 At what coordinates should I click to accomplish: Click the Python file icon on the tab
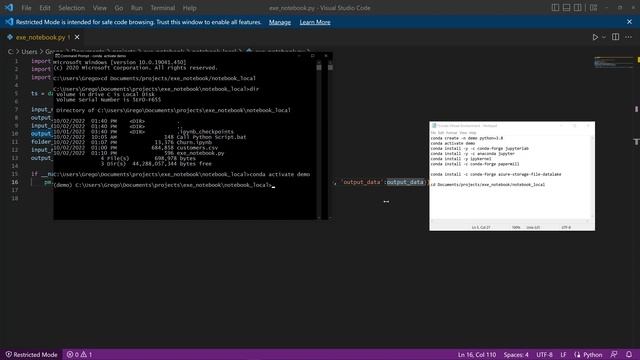pos(10,37)
